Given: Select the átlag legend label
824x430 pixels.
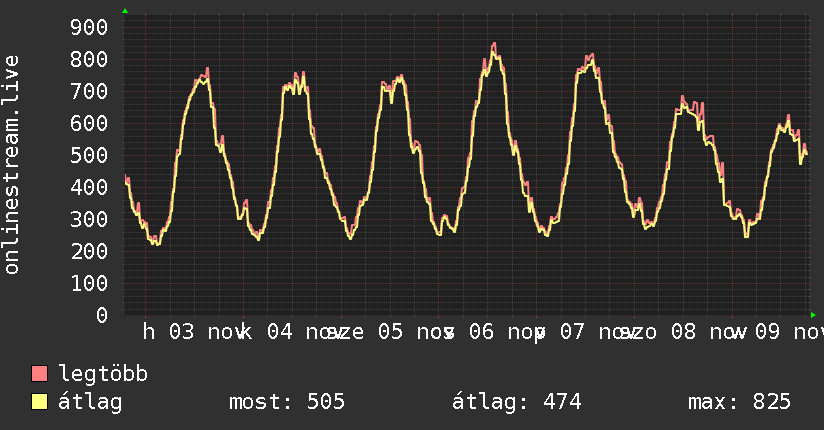Looking at the screenshot, I should (91, 402).
